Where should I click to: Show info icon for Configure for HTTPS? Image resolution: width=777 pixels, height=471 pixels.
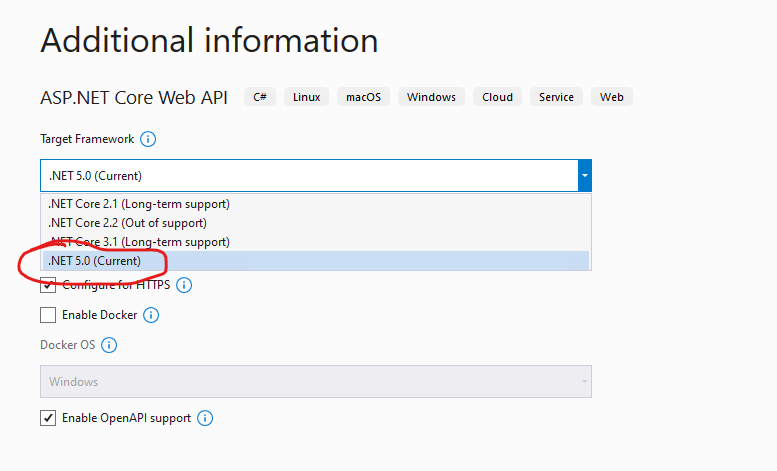pos(184,285)
